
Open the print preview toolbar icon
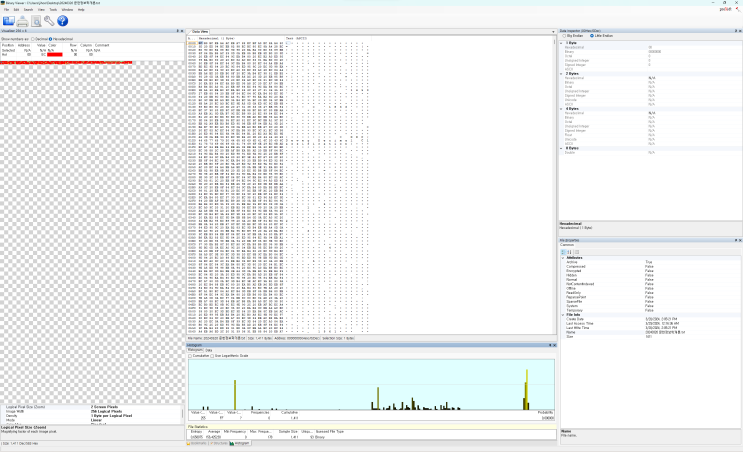pyautogui.click(x=36, y=21)
